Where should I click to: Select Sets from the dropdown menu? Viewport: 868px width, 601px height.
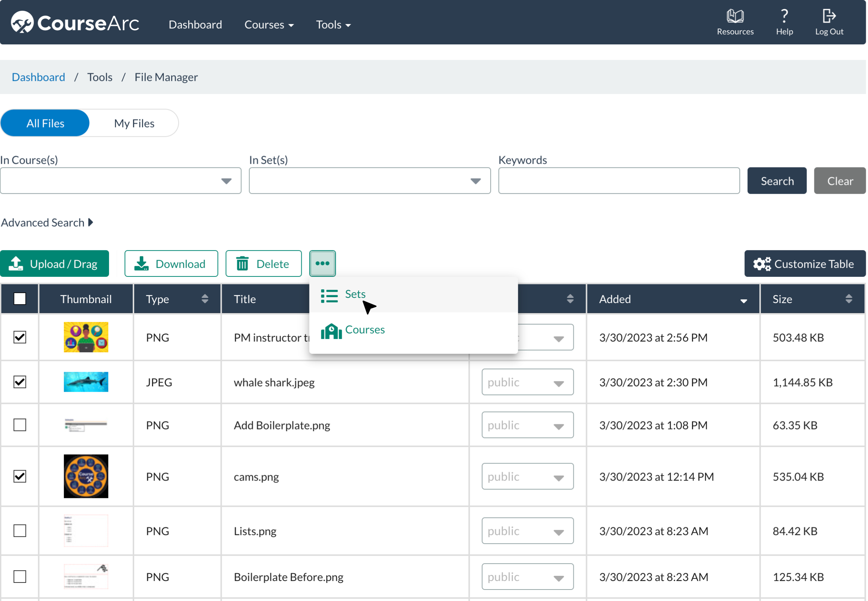click(355, 294)
